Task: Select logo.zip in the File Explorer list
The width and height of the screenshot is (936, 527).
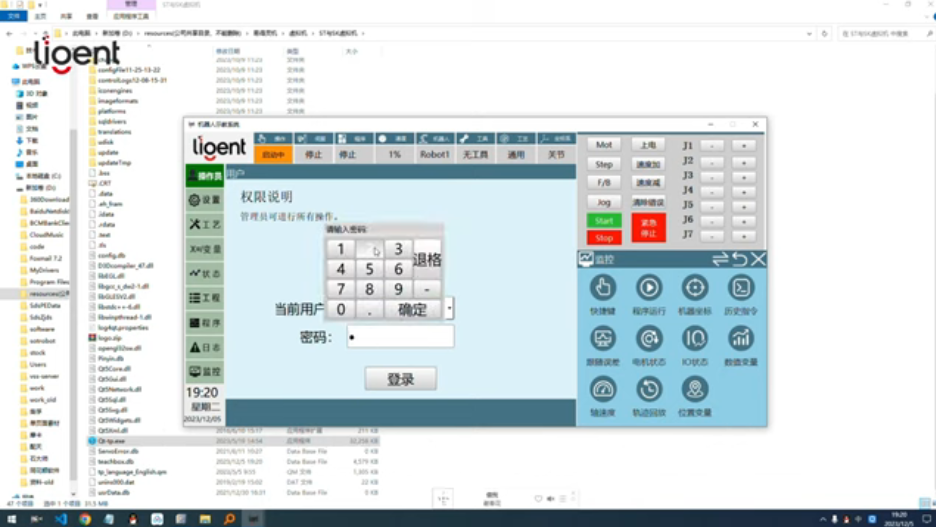Action: click(110, 338)
